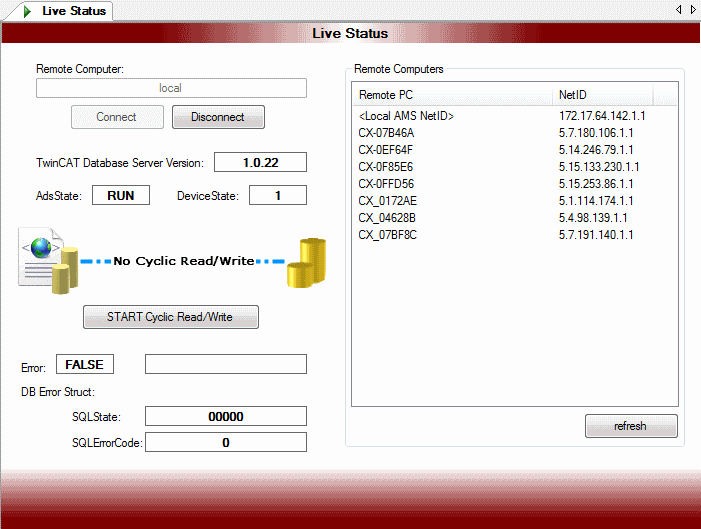Click the SQLErrorCode field showing 0
Viewport: 701px width, 529px height.
pos(226,442)
